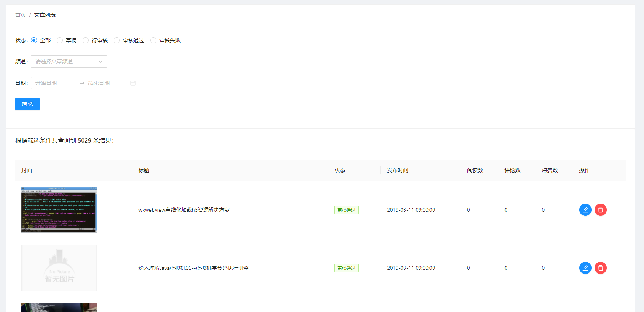Viewport: 644px width, 312px height.
Task: Delete the wkwebview article using trash icon
Action: click(x=600, y=210)
